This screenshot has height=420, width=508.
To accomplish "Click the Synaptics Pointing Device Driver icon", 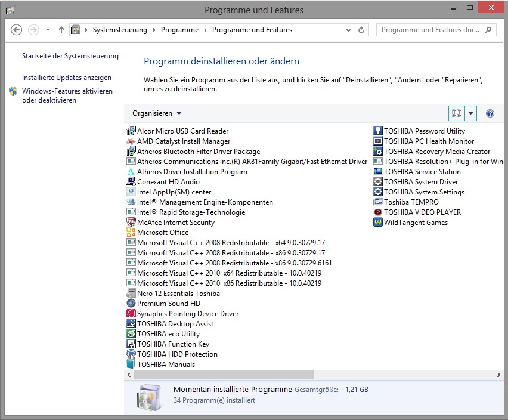I will tap(131, 313).
